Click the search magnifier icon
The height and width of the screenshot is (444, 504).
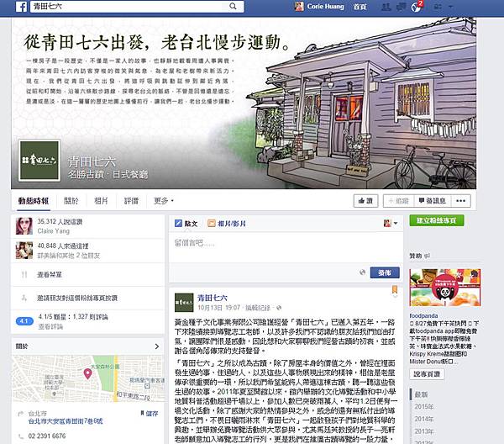233,6
